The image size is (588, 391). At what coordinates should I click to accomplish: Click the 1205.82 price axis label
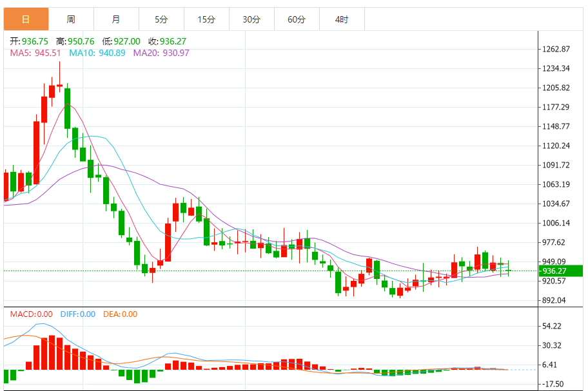pyautogui.click(x=556, y=88)
